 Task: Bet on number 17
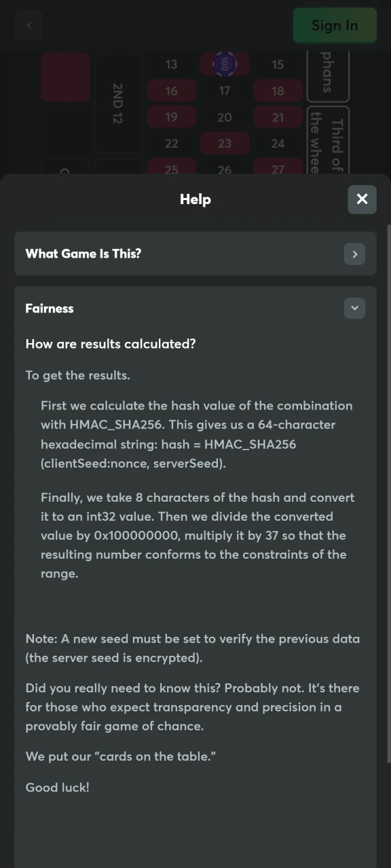click(x=225, y=91)
